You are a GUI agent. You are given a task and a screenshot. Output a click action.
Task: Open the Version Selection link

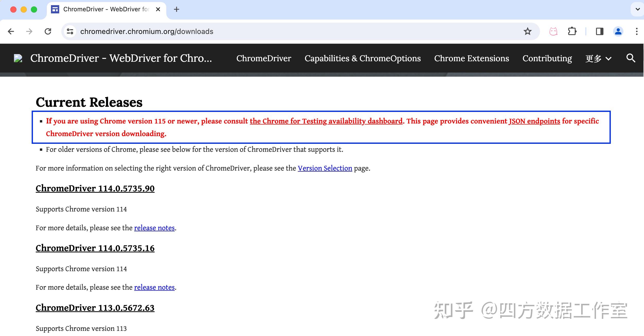325,168
